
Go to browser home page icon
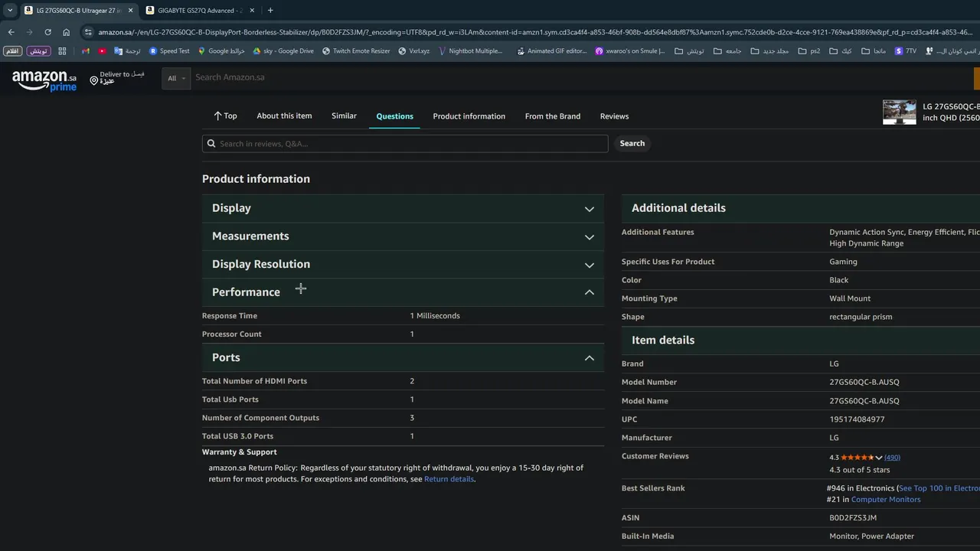click(67, 32)
